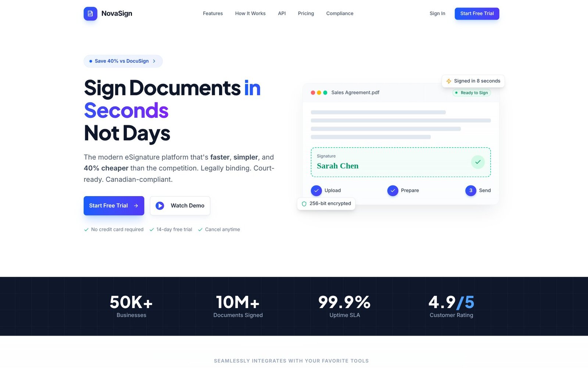The width and height of the screenshot is (588, 368).
Task: Click the Sales Agreement.pdf title
Action: pos(355,93)
